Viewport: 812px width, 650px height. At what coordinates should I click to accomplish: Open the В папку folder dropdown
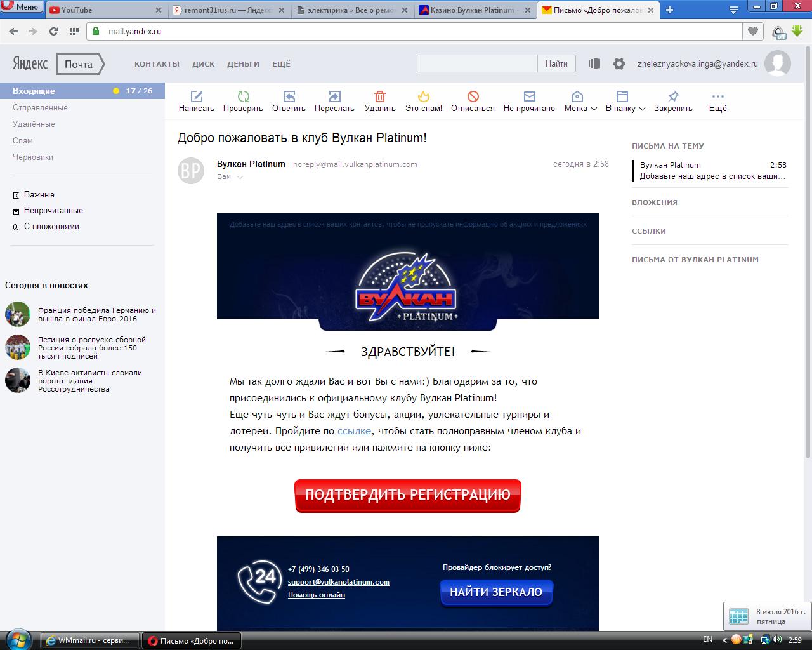click(625, 102)
